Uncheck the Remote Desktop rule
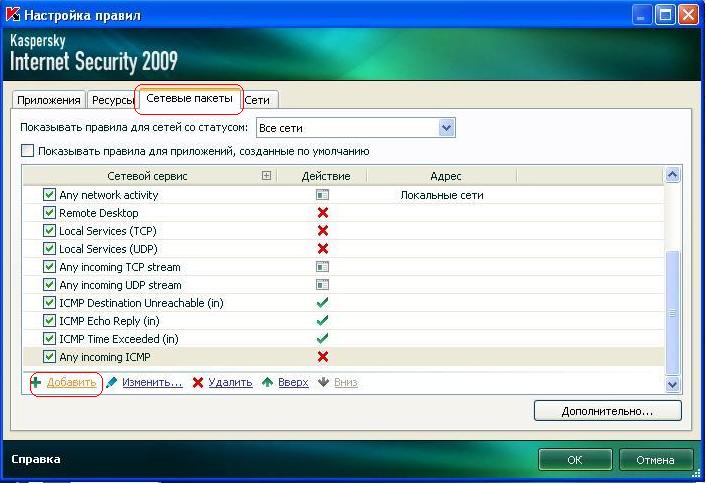Image resolution: width=706 pixels, height=484 pixels. pos(49,213)
